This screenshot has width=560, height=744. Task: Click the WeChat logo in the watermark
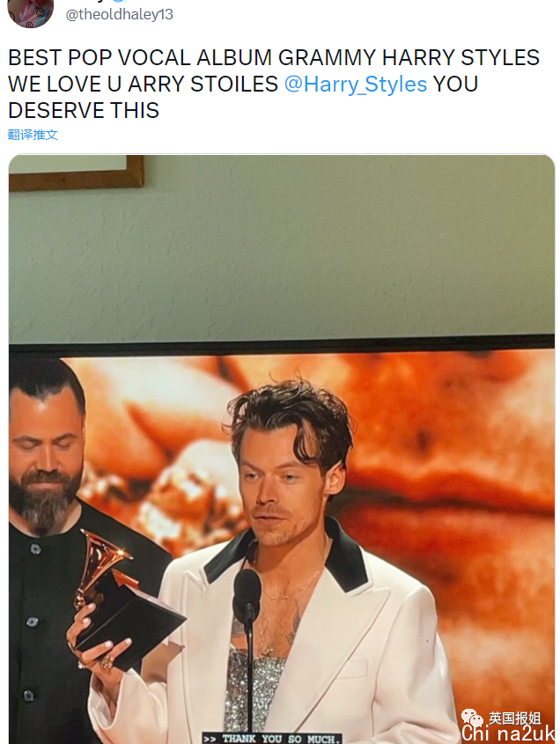click(471, 717)
